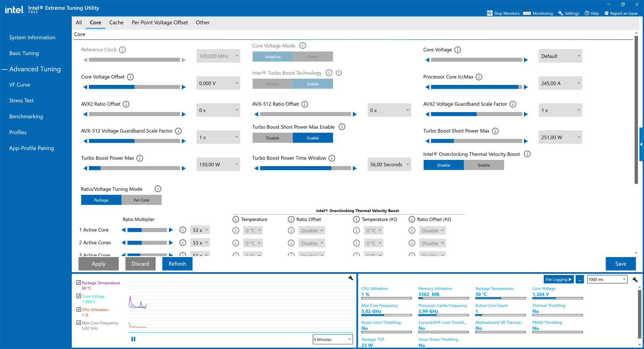Click the Save button
The height and width of the screenshot is (349, 644).
[621, 264]
